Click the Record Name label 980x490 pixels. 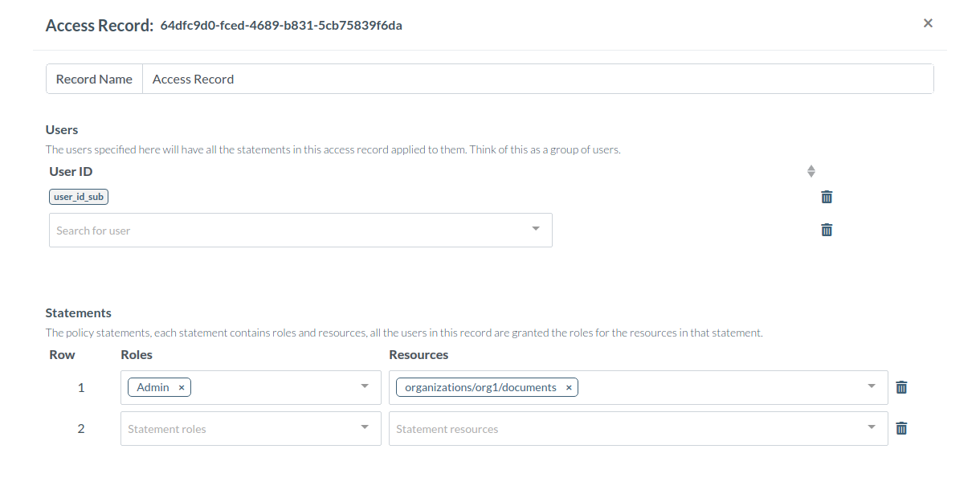pyautogui.click(x=94, y=79)
